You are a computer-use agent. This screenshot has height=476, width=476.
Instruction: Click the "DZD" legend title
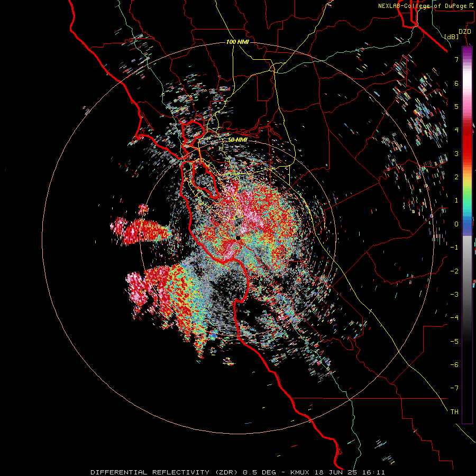click(465, 32)
